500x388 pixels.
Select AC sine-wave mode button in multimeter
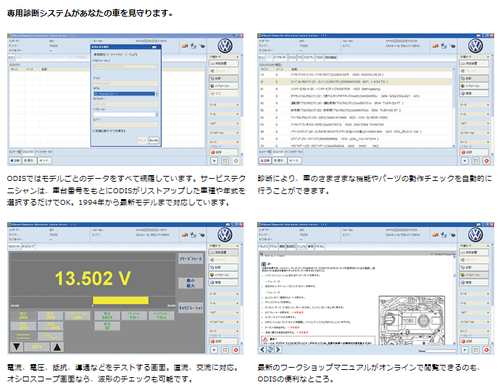(x=50, y=336)
